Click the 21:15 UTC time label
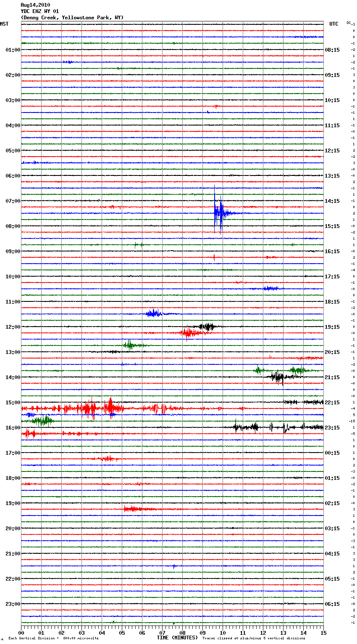This screenshot has width=357, height=644. click(332, 377)
